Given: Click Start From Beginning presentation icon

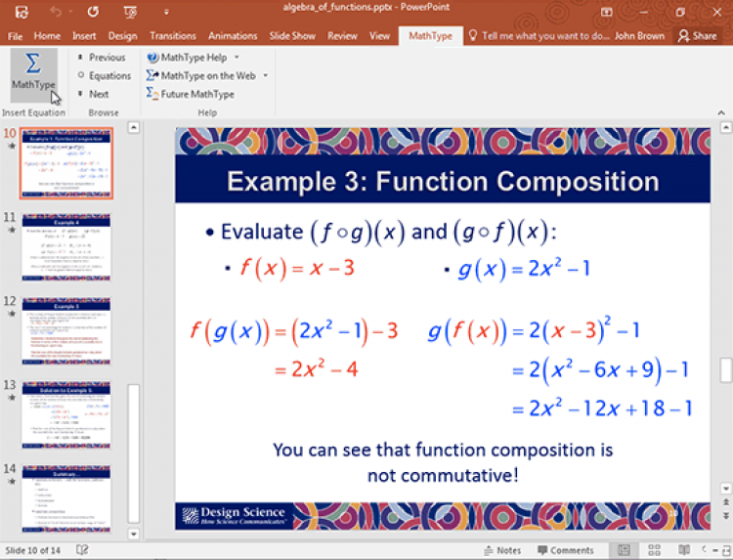Looking at the screenshot, I should click(x=130, y=12).
